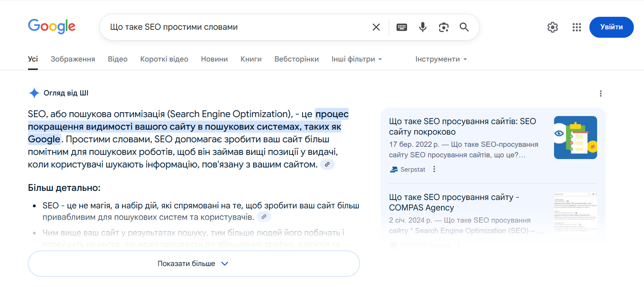Open three-dot menu next to Serpstat
This screenshot has width=644, height=287.
click(x=434, y=169)
